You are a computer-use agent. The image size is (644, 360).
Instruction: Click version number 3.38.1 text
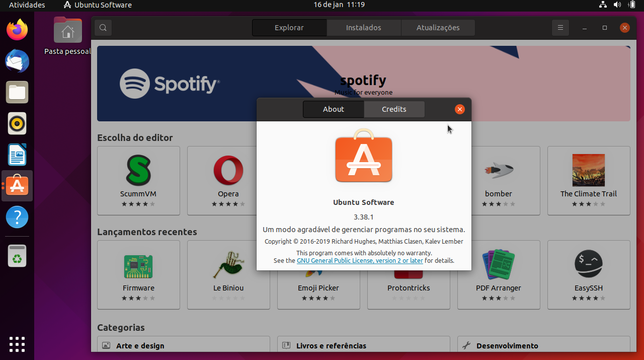tap(364, 217)
